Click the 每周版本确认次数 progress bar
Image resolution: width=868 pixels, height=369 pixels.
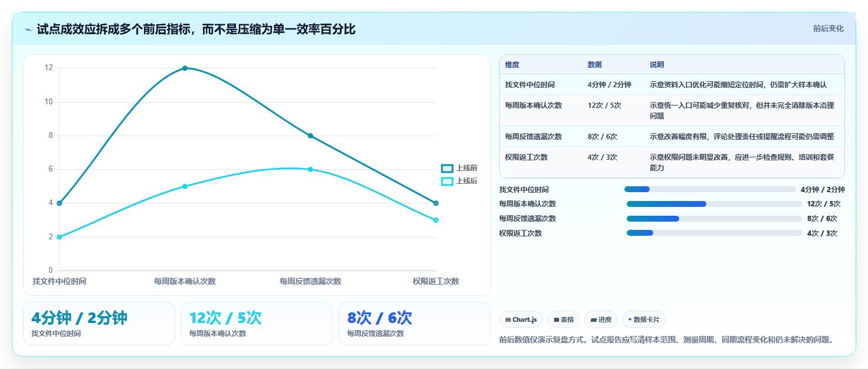pos(715,204)
